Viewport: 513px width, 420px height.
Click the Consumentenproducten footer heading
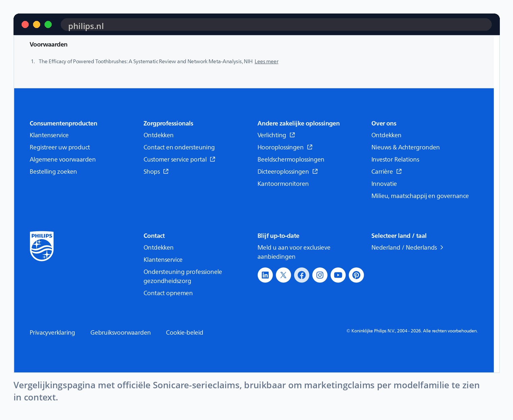[63, 123]
